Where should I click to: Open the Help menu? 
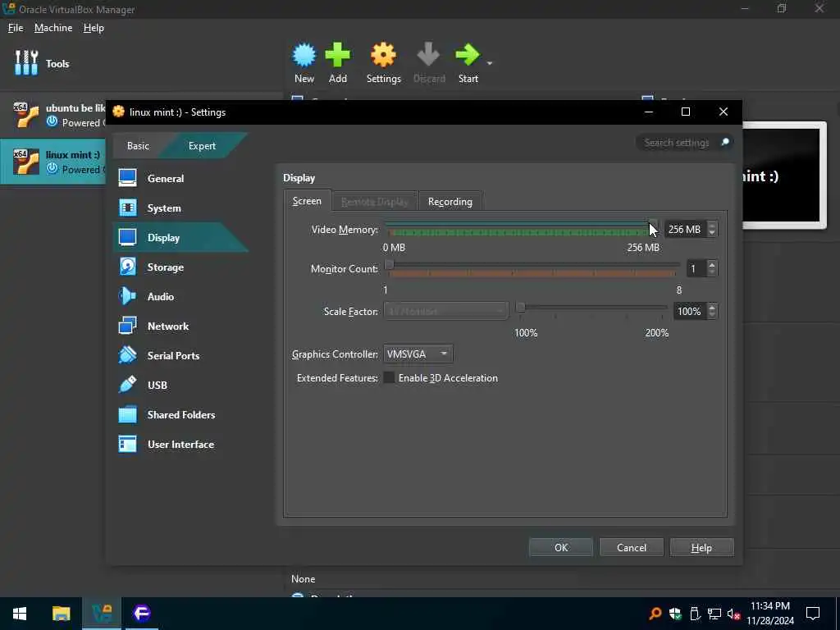[x=94, y=28]
